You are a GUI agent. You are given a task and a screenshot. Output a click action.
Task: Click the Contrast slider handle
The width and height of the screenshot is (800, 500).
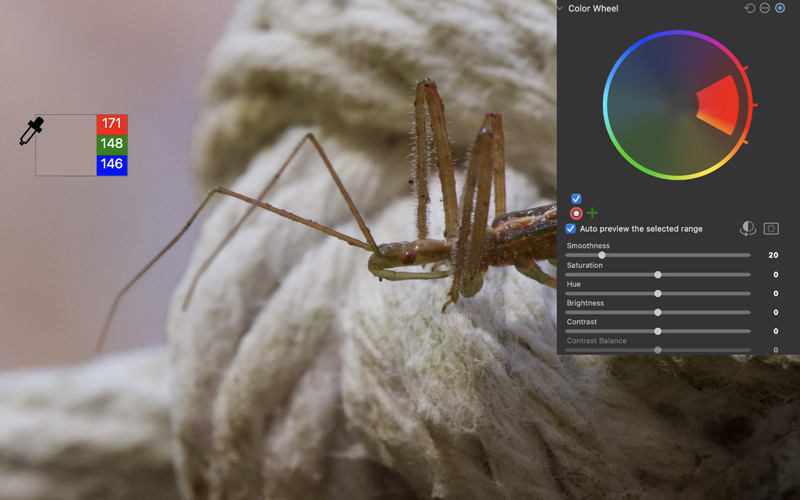click(658, 331)
